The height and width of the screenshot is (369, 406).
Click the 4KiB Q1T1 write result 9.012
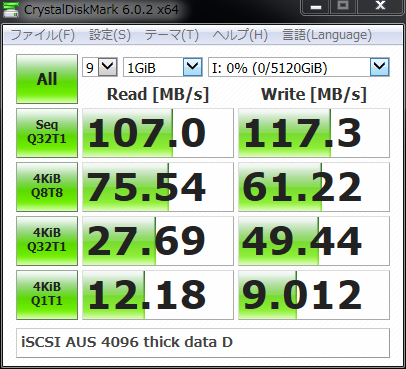[314, 295]
